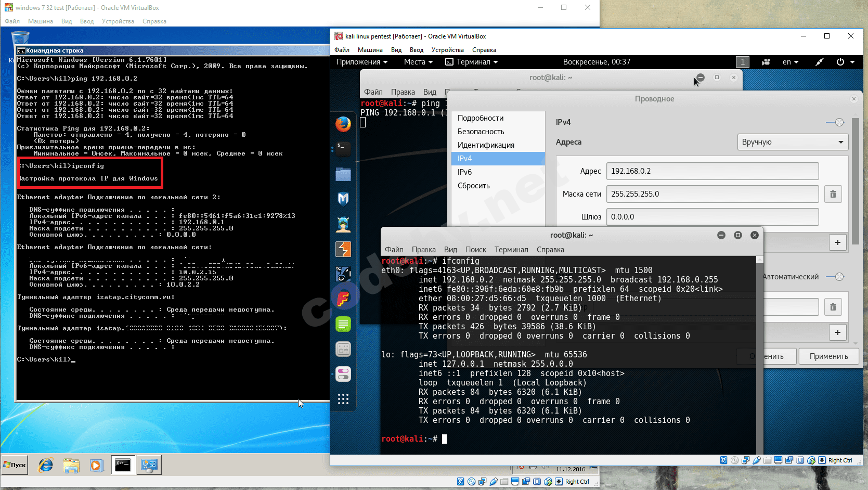Open Metasploit from the Kali dock
The height and width of the screenshot is (490, 868).
pyautogui.click(x=343, y=199)
